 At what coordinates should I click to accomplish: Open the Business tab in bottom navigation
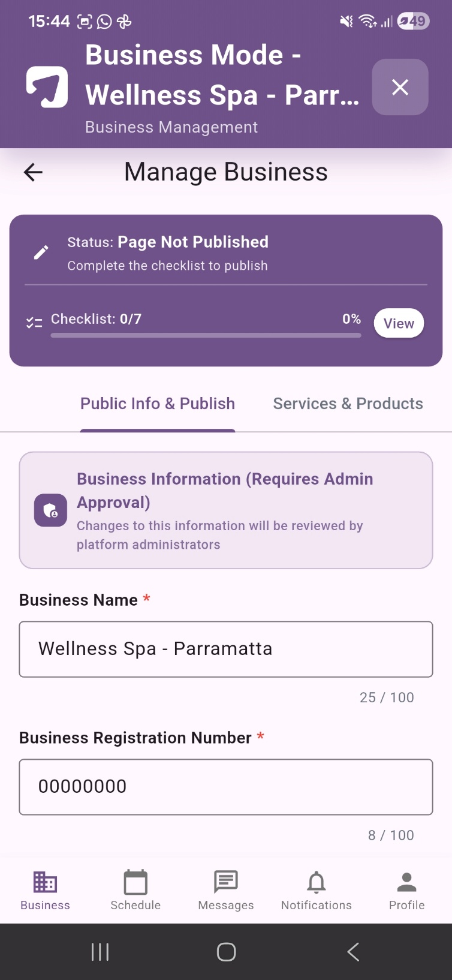point(45,891)
